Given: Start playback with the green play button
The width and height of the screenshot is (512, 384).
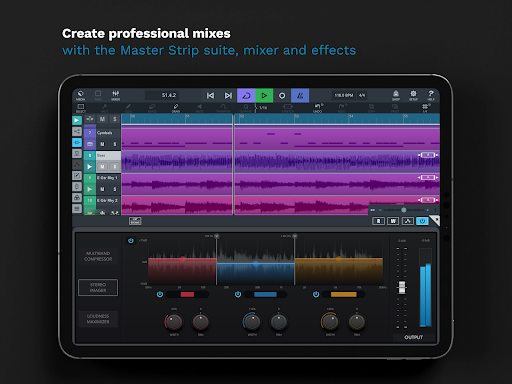Looking at the screenshot, I should 264,96.
